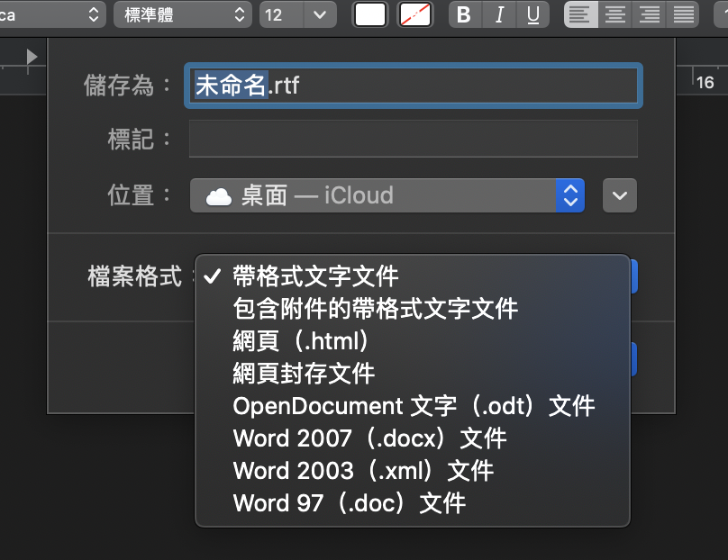Image resolution: width=728 pixels, height=560 pixels.
Task: Select Word 97（.doc）文件 format
Action: click(x=413, y=504)
